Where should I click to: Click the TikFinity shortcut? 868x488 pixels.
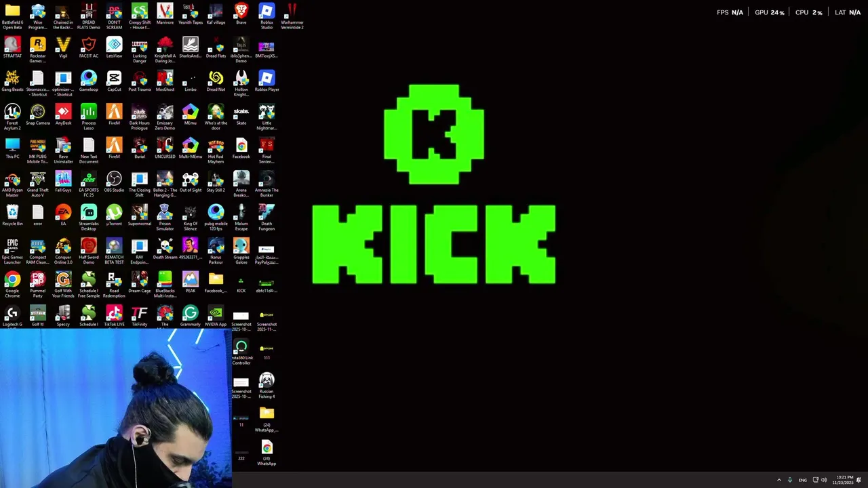(x=140, y=316)
